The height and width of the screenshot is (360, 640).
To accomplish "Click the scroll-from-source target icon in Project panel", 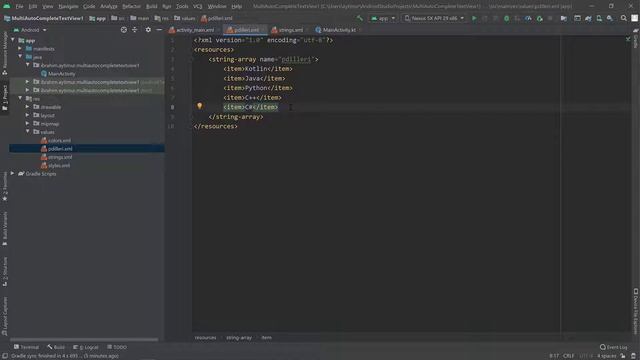I will (x=124, y=30).
